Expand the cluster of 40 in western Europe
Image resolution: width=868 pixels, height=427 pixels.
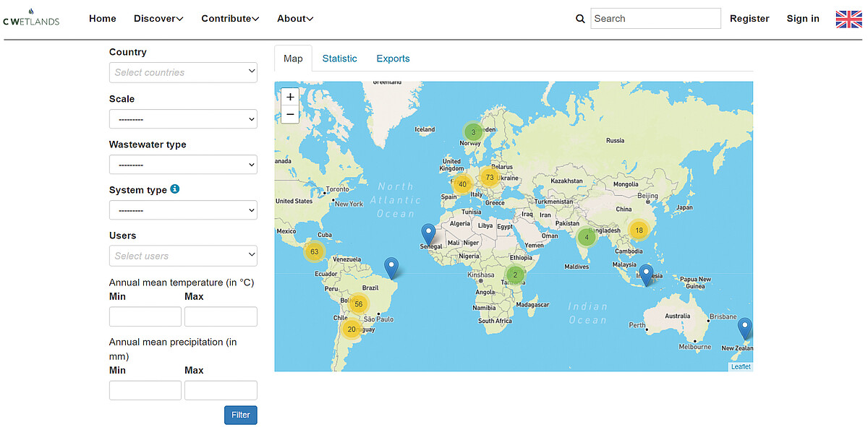pos(462,184)
